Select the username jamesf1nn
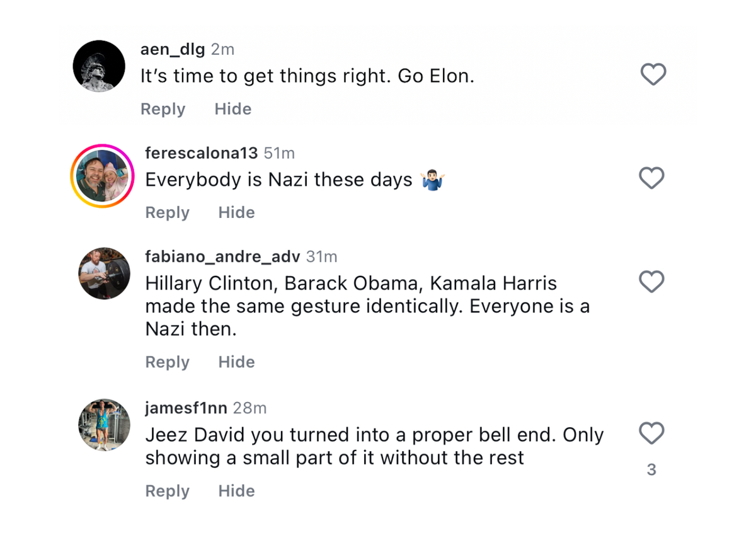The image size is (756, 533). (186, 408)
